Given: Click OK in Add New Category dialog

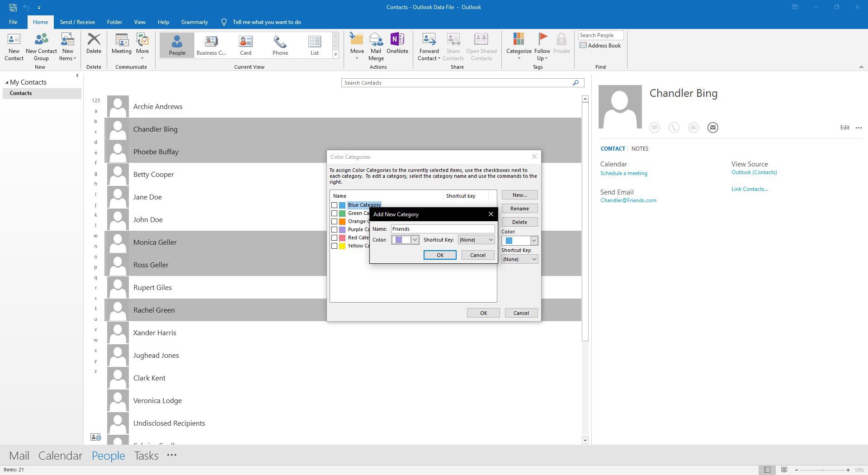Looking at the screenshot, I should coord(440,255).
